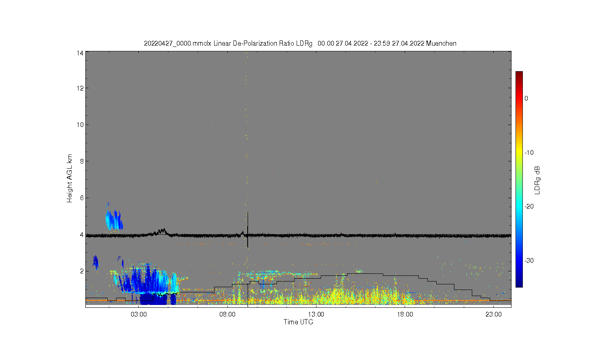Click the dark blue precipitation block below 1 km

point(153,299)
